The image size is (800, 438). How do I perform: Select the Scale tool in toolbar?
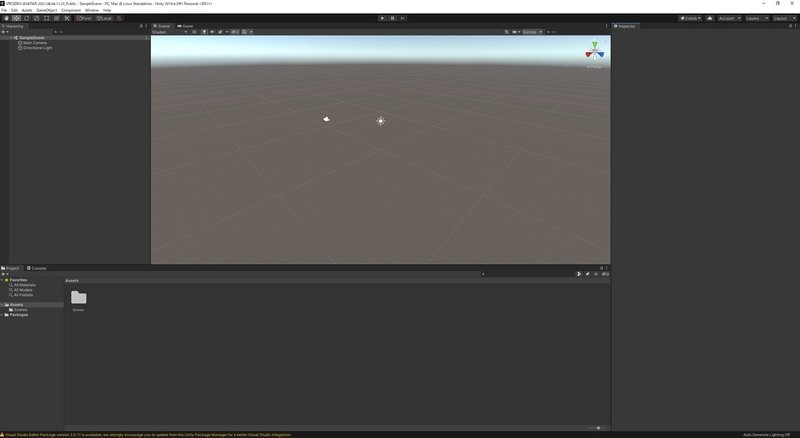(x=36, y=18)
